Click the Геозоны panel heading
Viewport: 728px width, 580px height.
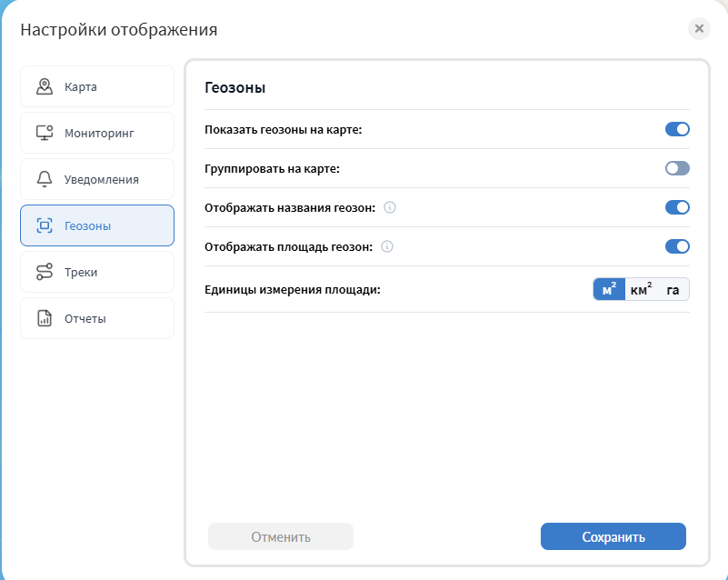pyautogui.click(x=234, y=87)
